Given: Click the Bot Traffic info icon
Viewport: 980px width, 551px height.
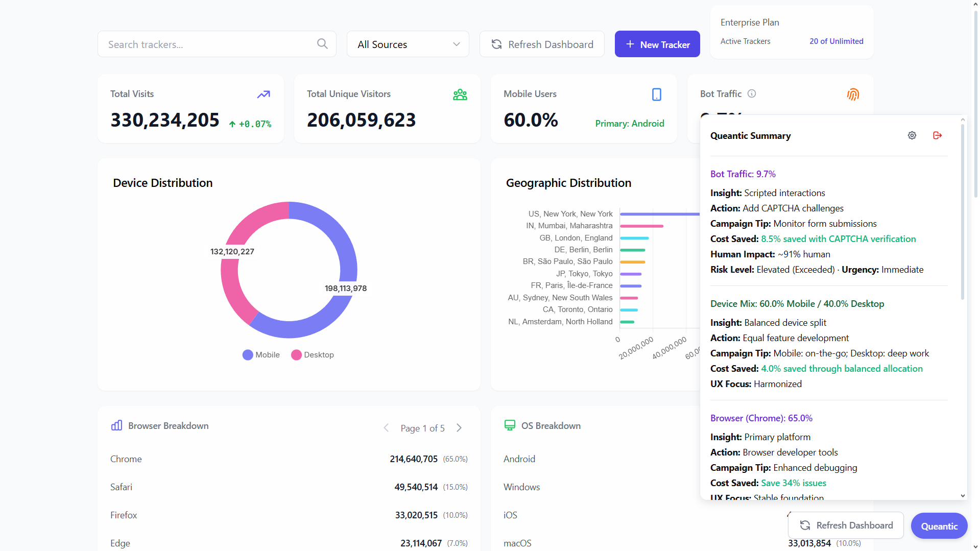Looking at the screenshot, I should click(x=752, y=93).
